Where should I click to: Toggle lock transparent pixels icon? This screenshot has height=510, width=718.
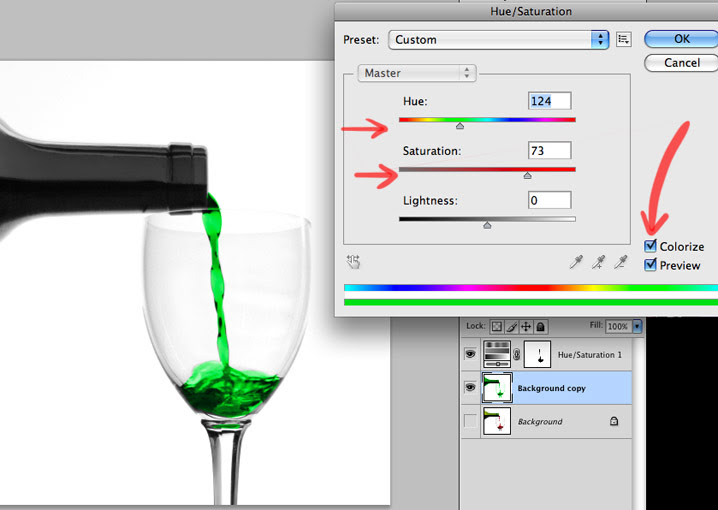pyautogui.click(x=496, y=326)
